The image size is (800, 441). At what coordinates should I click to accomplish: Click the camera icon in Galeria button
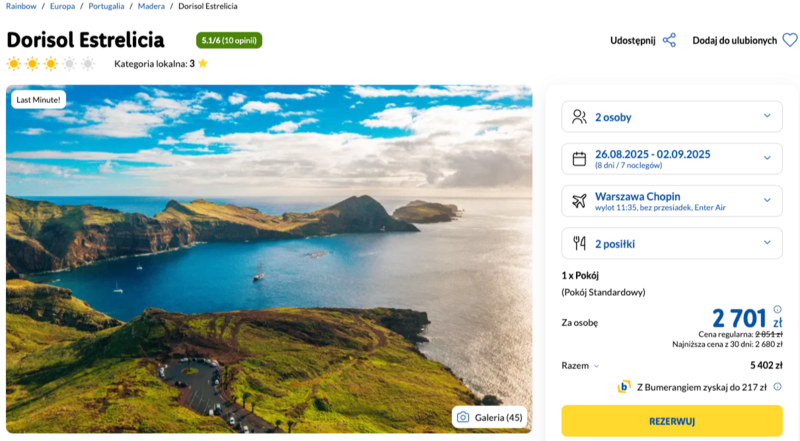463,417
